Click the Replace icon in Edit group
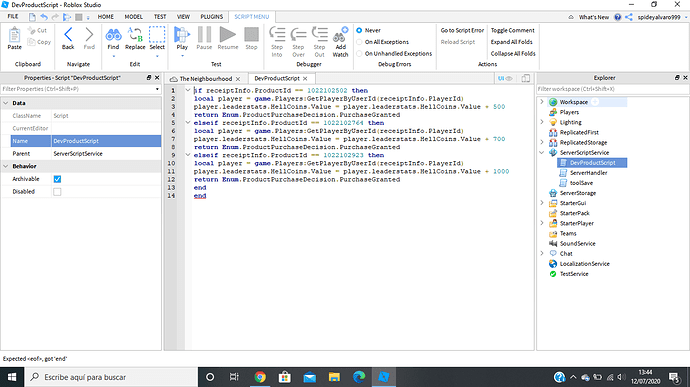The height and width of the screenshot is (387, 690). click(x=135, y=34)
